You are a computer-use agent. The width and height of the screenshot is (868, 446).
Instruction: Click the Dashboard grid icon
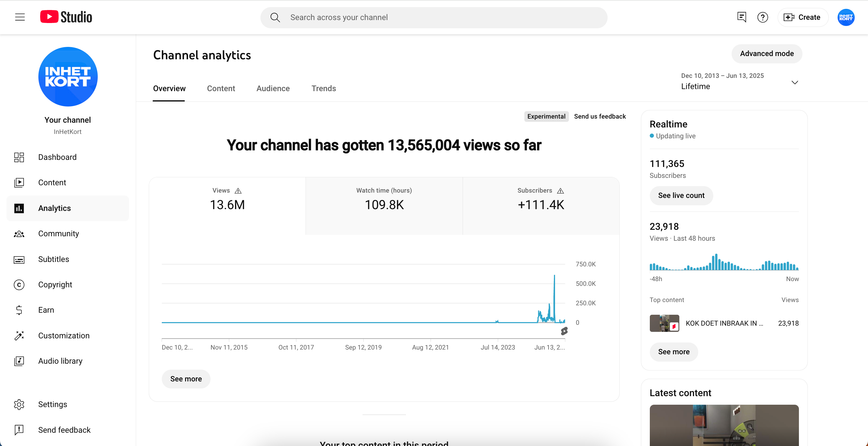(19, 157)
